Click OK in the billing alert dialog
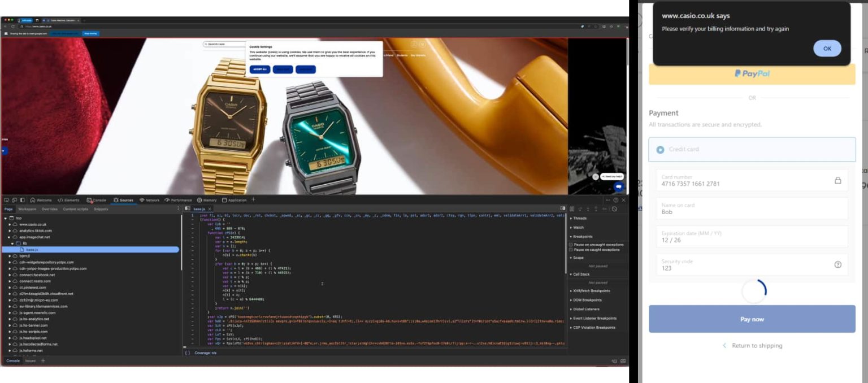The width and height of the screenshot is (868, 383). (x=827, y=49)
